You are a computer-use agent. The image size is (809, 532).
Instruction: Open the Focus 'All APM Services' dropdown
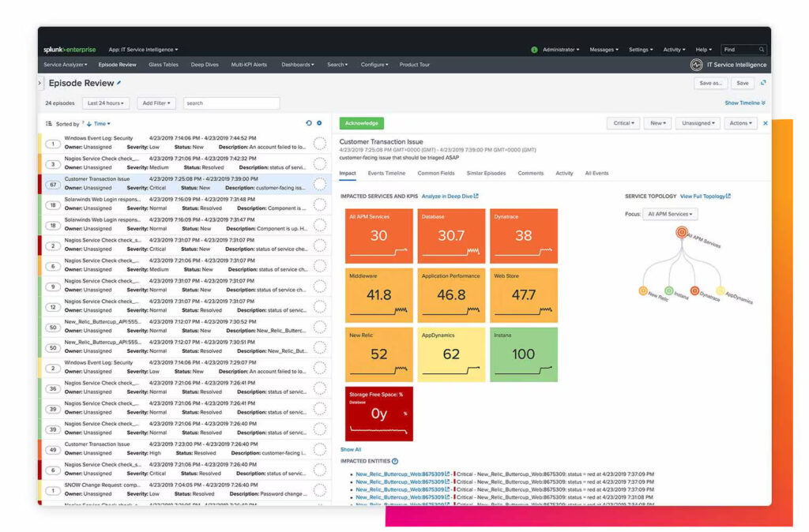668,213
